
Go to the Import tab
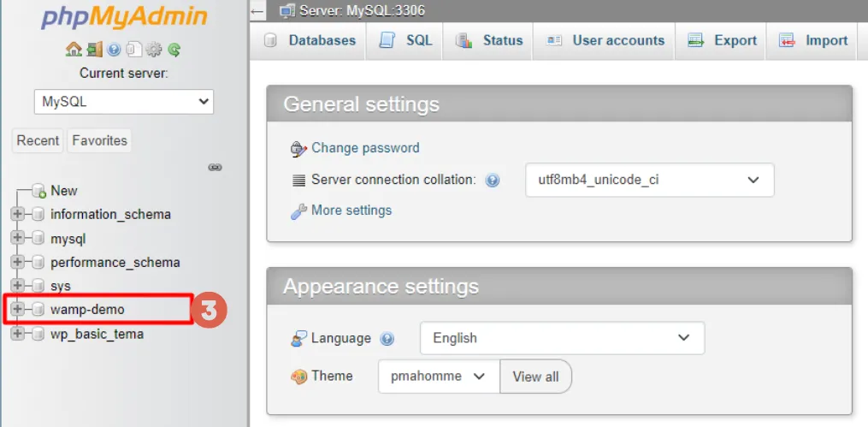pos(812,40)
